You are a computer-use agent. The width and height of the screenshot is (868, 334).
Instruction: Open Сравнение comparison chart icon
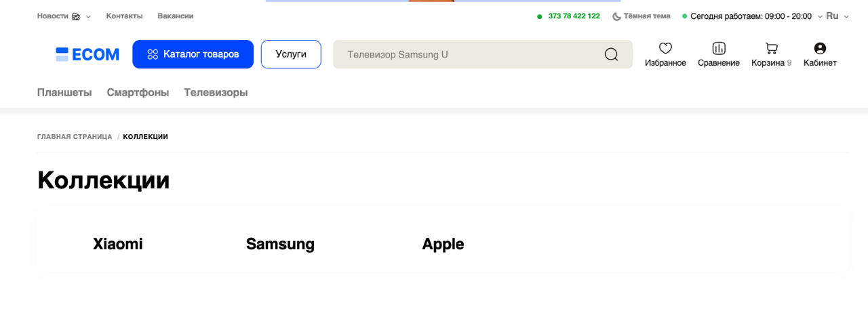pyautogui.click(x=719, y=48)
